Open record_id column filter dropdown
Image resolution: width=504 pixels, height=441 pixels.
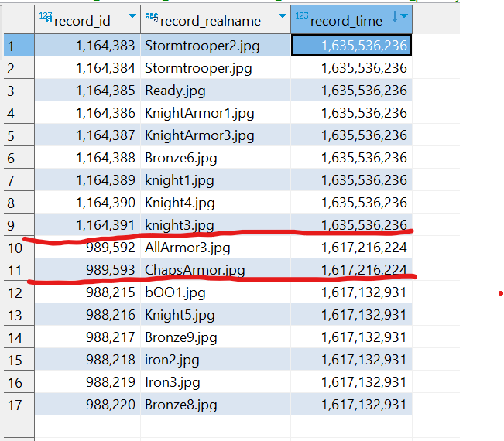click(x=132, y=16)
